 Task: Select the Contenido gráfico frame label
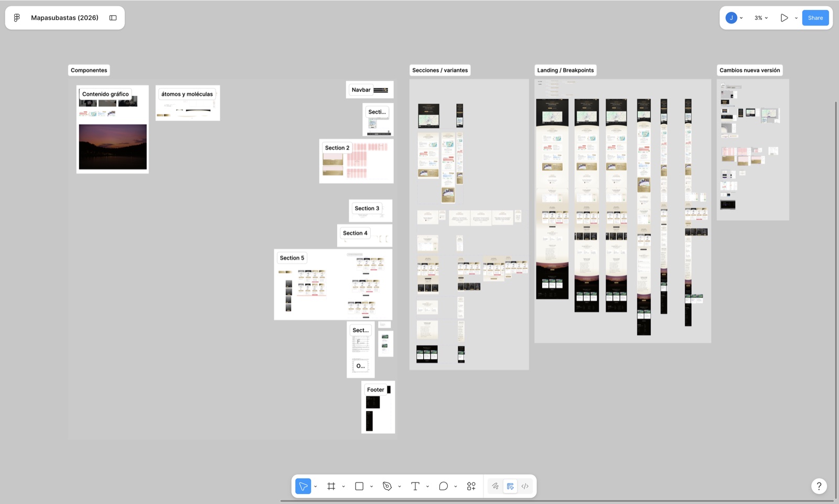click(105, 94)
